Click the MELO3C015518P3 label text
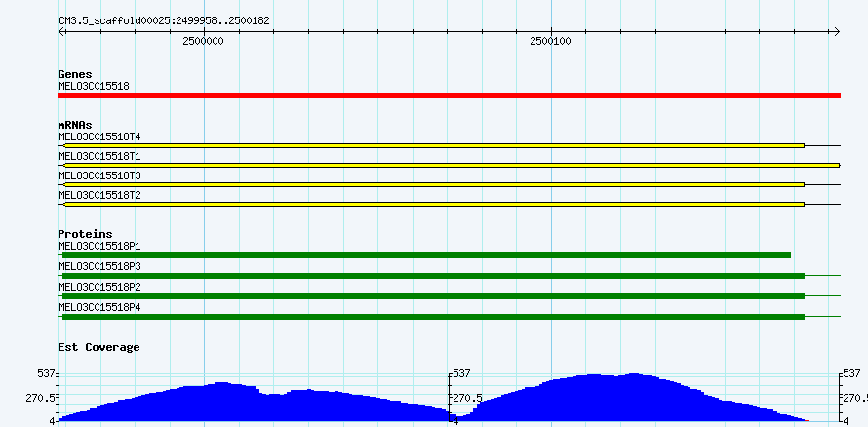Screen dimensions: 868x427 [x=99, y=266]
